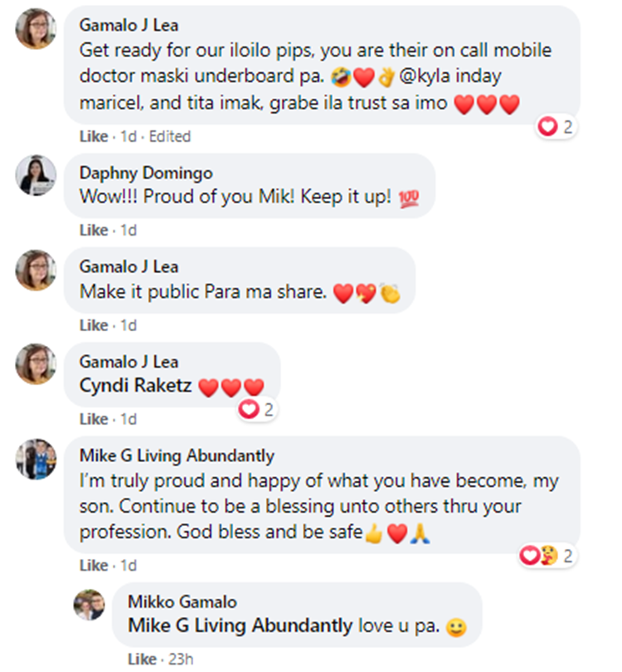Click the Edited label on first comment

pyautogui.click(x=169, y=136)
